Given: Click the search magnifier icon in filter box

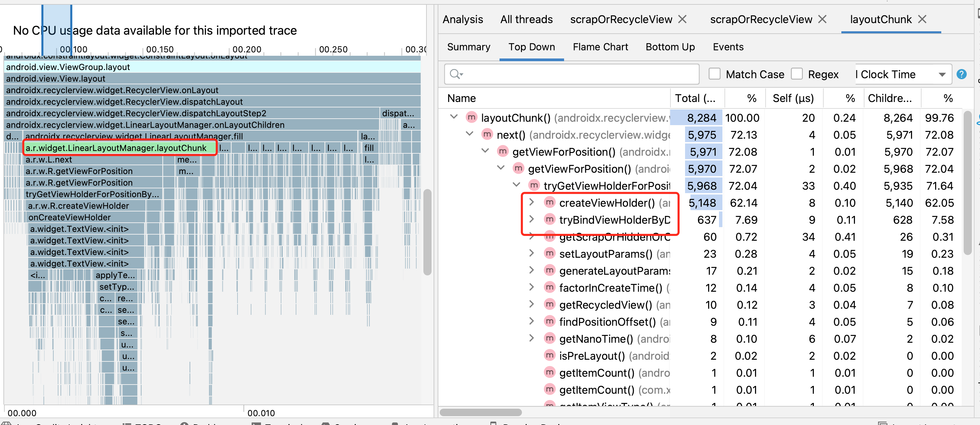Looking at the screenshot, I should (455, 74).
